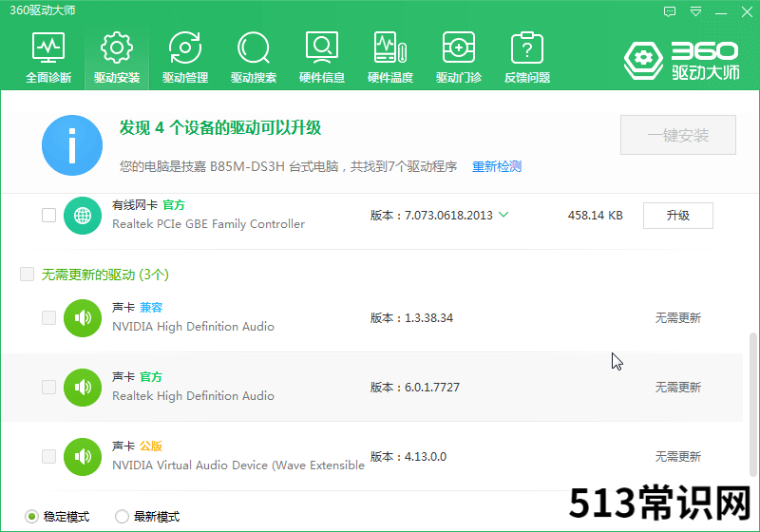This screenshot has width=760, height=532.
Task: Click 无需更新 for NVIDIA Virtual Audio Device
Action: pos(678,456)
